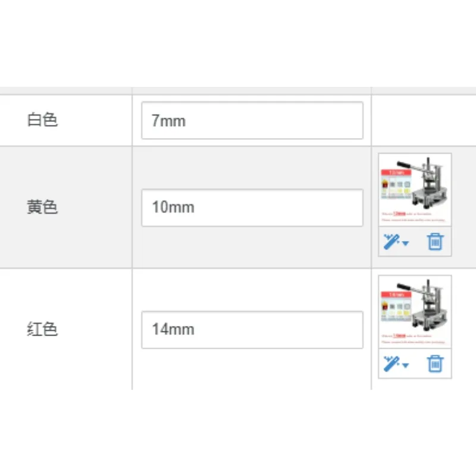Expand the edit dropdown arrow in 黄色 row
This screenshot has width=476, height=476.
406,243
